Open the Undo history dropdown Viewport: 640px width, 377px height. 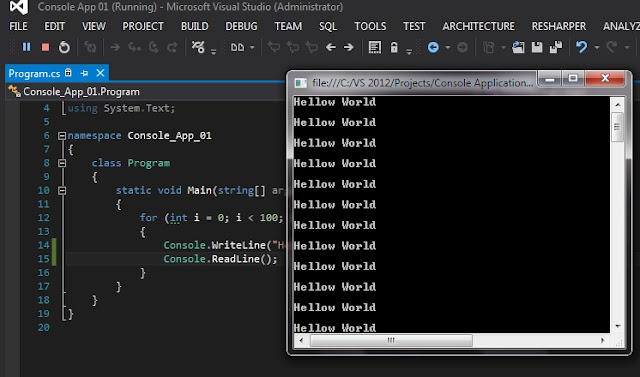tap(597, 47)
